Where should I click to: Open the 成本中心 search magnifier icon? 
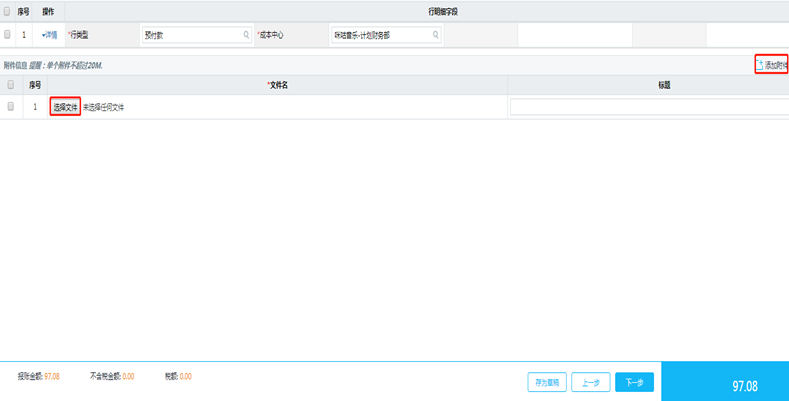[435, 35]
